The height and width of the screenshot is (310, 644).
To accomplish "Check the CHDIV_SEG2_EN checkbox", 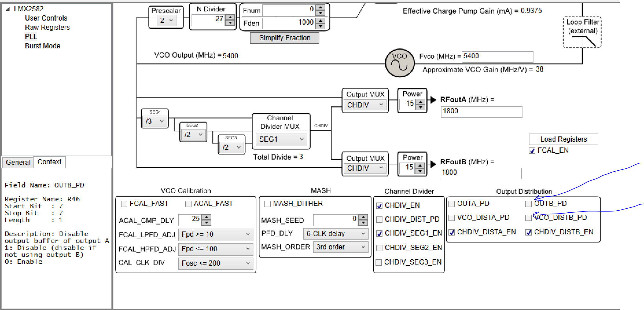I will (x=379, y=248).
